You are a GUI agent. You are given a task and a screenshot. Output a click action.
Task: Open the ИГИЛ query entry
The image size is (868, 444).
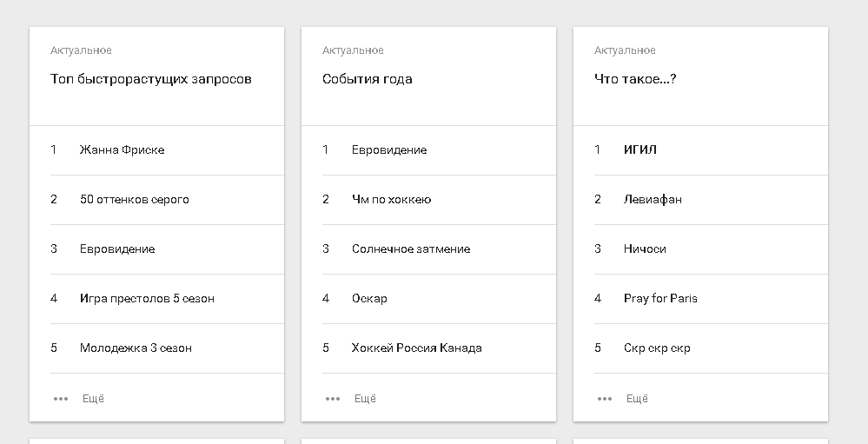pos(640,149)
